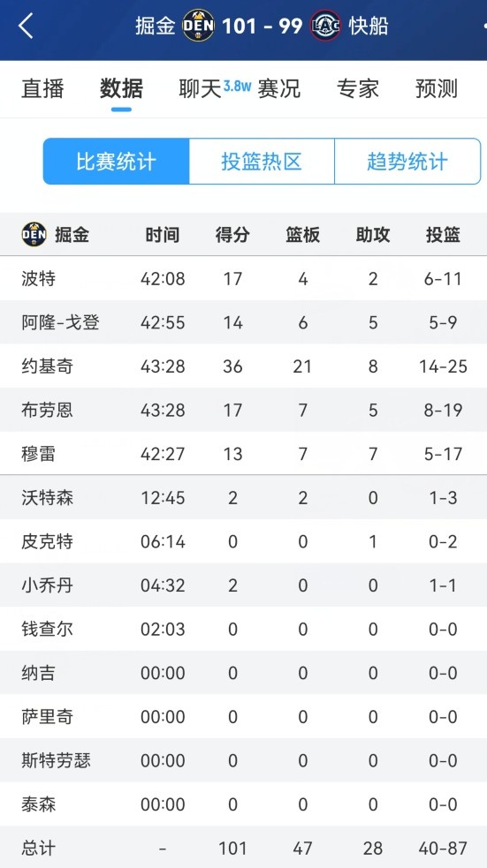Open player 小乔丹 row
Viewport: 487px width, 868px height.
[x=243, y=585]
